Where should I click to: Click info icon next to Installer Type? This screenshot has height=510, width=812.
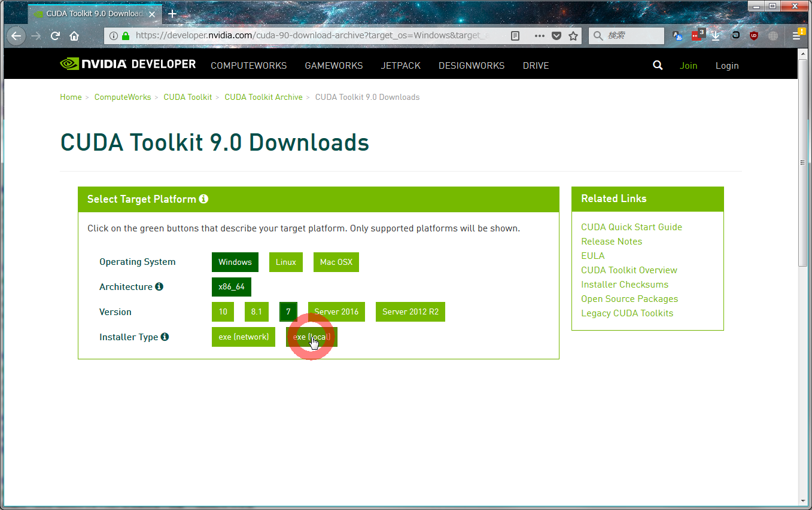165,337
